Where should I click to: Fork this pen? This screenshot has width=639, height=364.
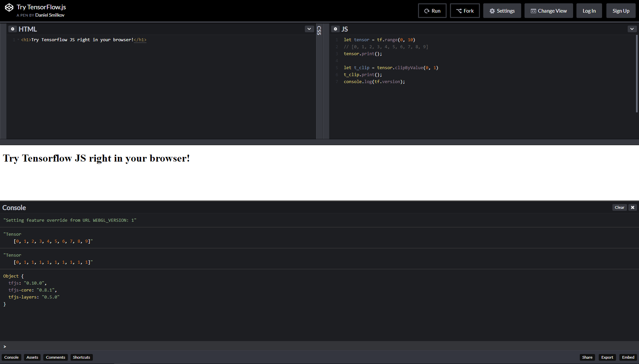[465, 11]
